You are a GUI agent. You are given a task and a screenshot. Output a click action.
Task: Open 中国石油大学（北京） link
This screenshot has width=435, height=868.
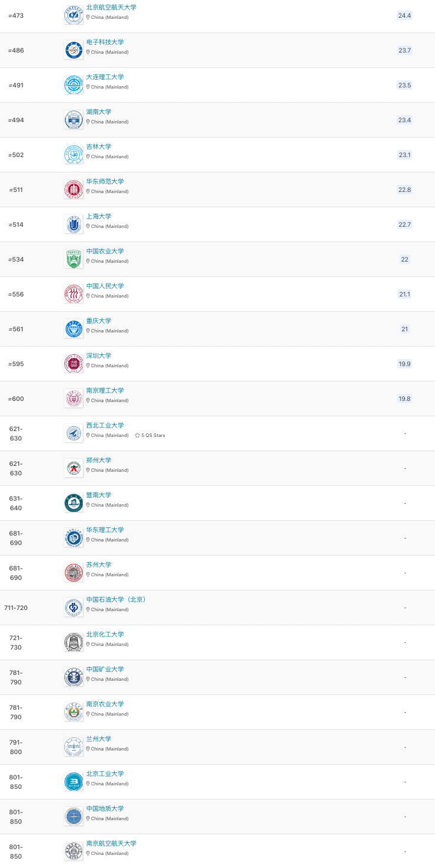116,599
